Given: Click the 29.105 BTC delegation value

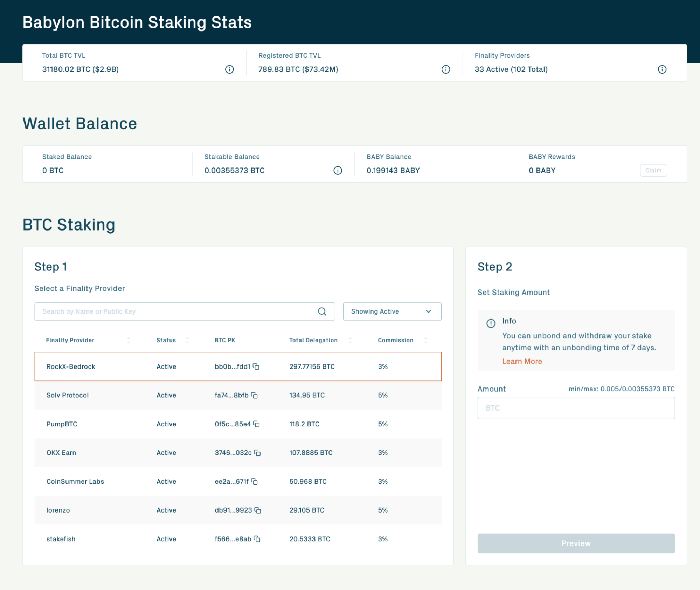Looking at the screenshot, I should (x=307, y=510).
